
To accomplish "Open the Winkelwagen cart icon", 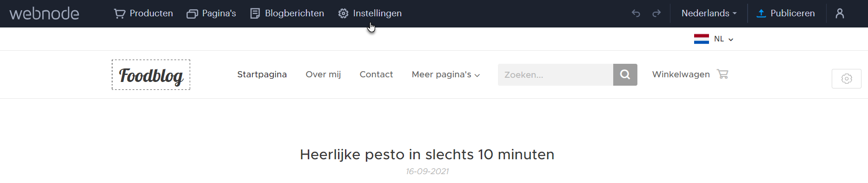I will [722, 74].
